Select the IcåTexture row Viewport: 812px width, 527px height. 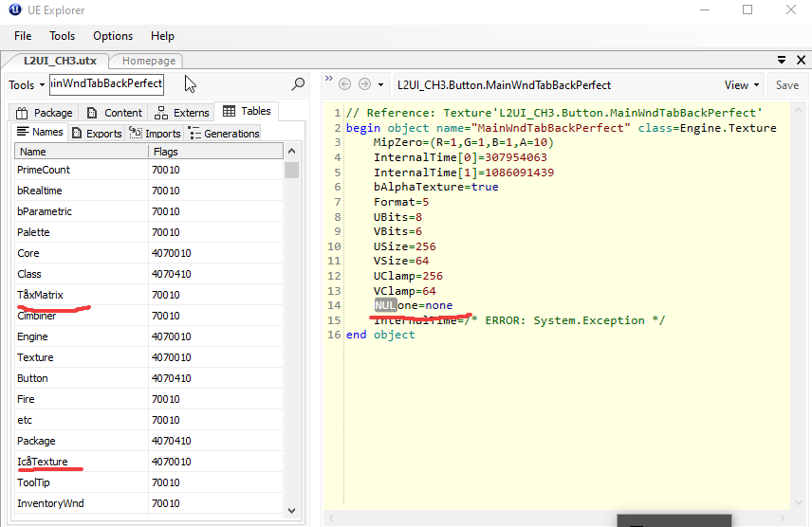(x=149, y=462)
